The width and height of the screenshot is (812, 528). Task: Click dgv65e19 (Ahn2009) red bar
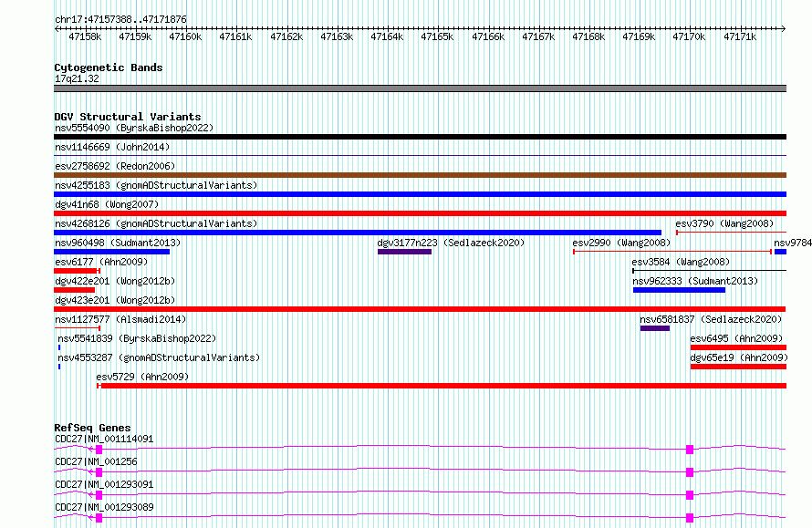[x=738, y=367]
